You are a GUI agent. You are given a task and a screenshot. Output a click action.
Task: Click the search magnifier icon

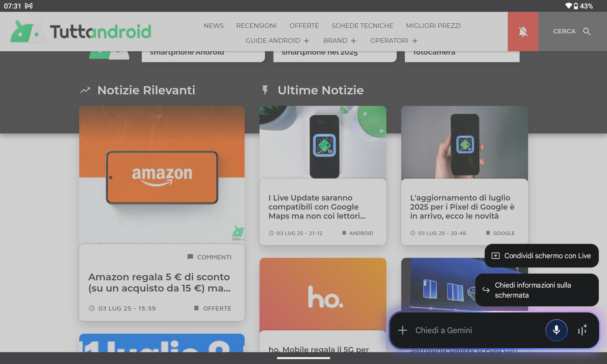pyautogui.click(x=587, y=32)
